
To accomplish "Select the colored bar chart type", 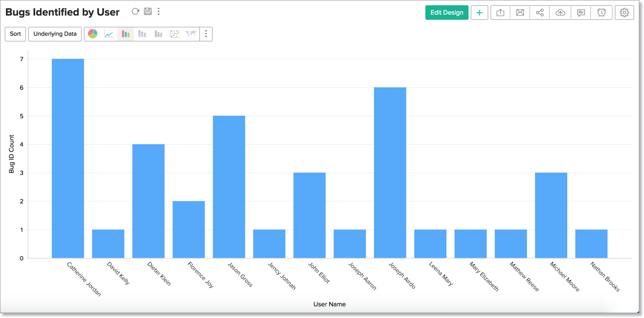I will (125, 34).
